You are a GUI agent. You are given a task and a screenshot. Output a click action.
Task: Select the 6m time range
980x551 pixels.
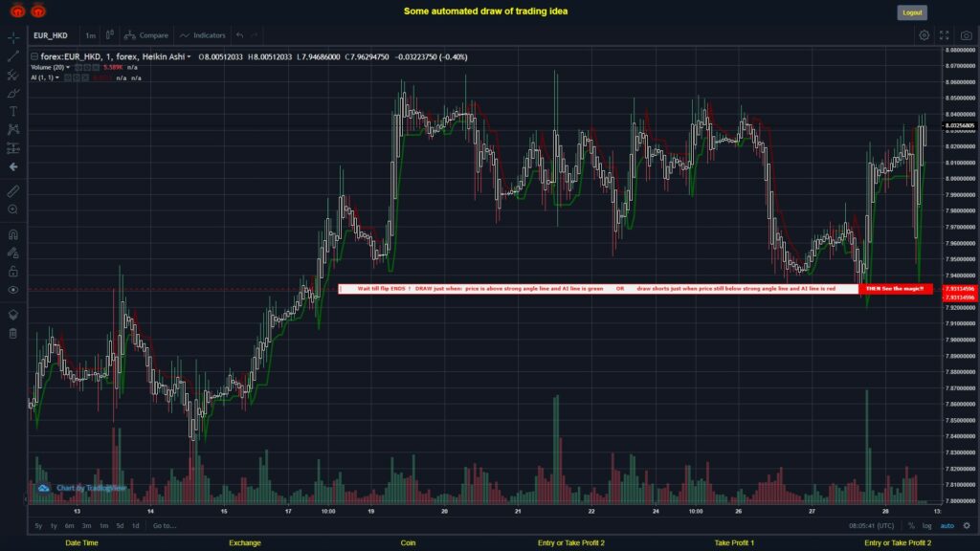coord(69,526)
